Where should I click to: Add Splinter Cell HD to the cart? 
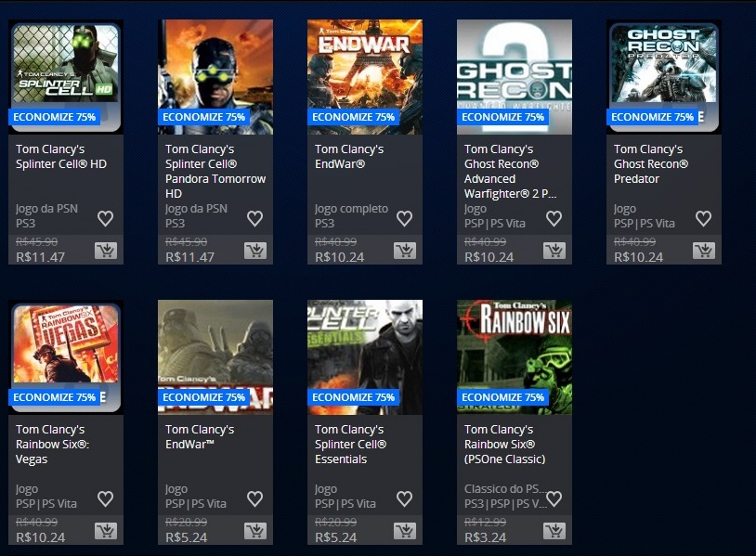point(106,251)
